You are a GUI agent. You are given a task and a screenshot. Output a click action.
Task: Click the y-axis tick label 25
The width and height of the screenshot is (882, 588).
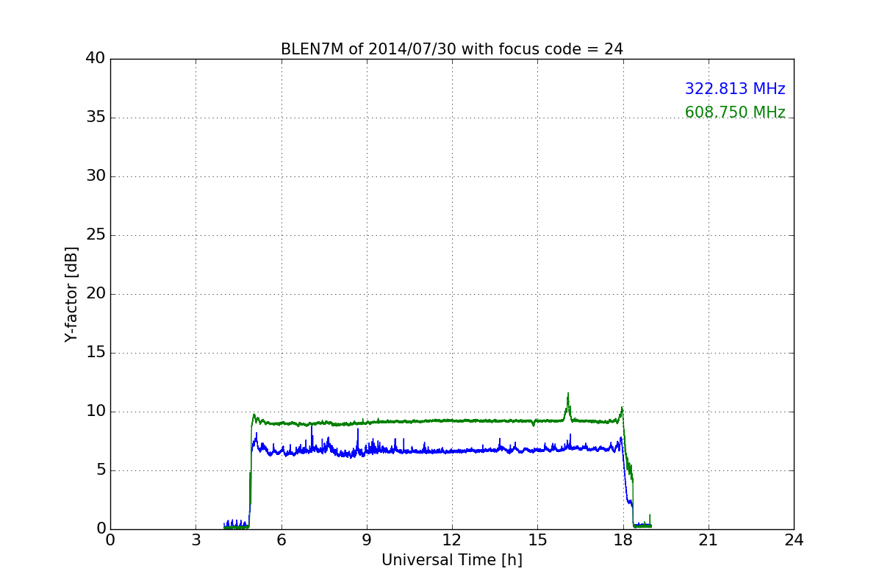[x=96, y=235]
